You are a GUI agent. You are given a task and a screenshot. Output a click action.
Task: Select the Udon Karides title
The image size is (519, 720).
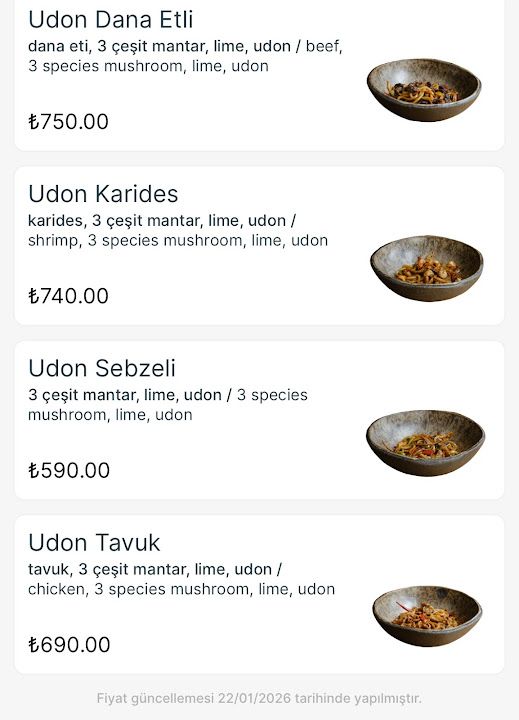(103, 194)
